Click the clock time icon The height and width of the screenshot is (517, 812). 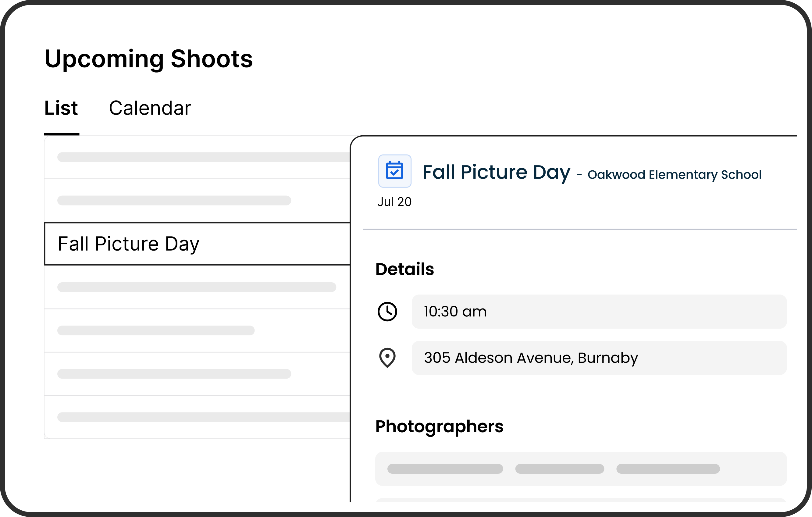(387, 311)
